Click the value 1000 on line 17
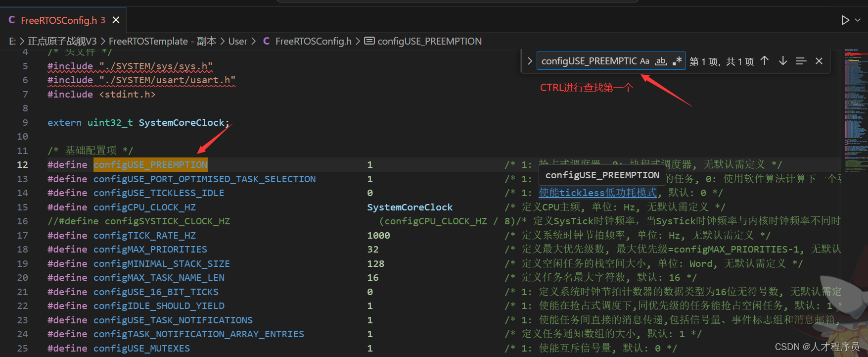Image resolution: width=868 pixels, height=357 pixels. click(x=378, y=235)
